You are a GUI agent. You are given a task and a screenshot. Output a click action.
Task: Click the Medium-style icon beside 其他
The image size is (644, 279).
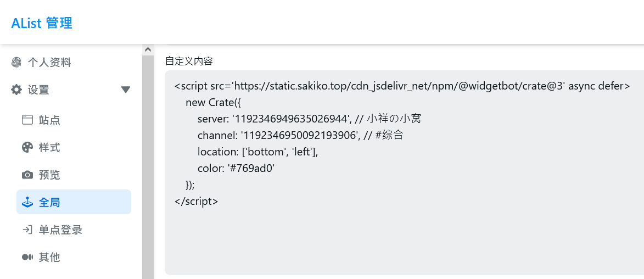pyautogui.click(x=27, y=257)
